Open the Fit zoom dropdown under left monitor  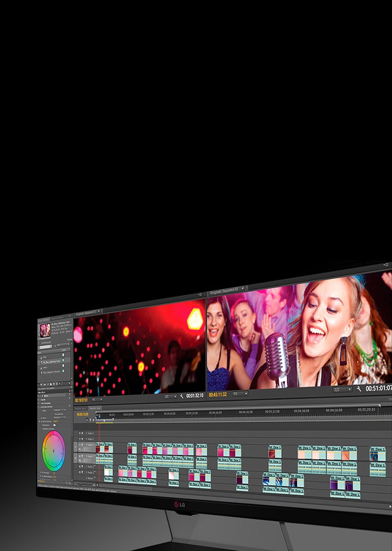(96, 399)
